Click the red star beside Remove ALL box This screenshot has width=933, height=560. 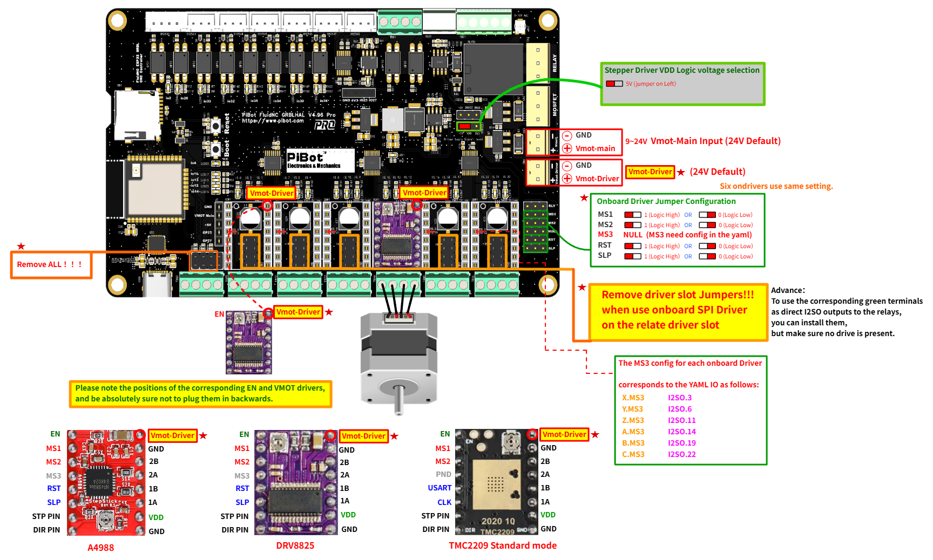coord(21,247)
